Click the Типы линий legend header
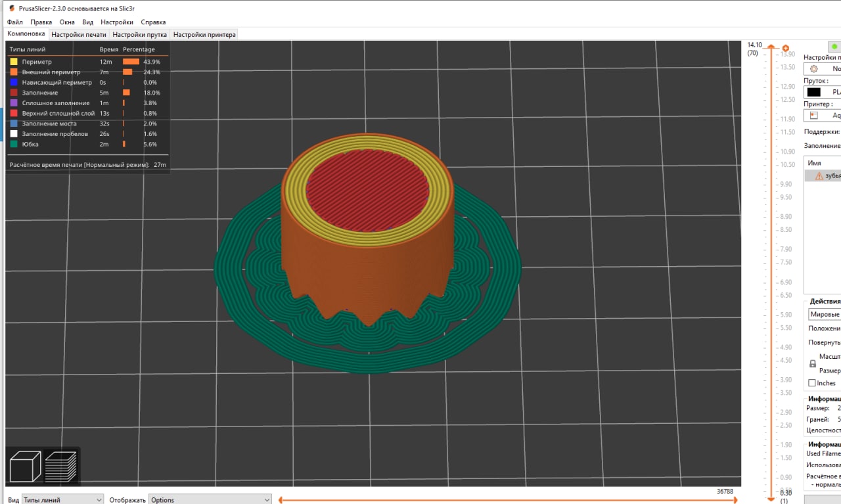 pyautogui.click(x=28, y=50)
